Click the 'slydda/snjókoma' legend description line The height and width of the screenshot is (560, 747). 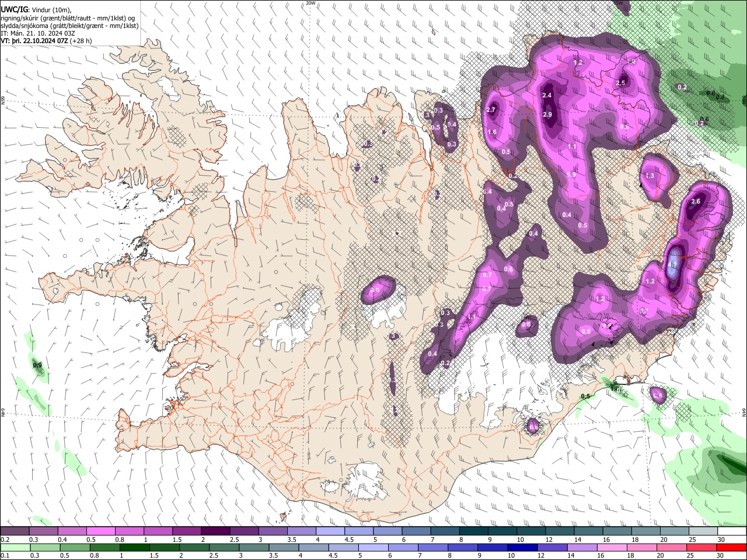tap(69, 26)
